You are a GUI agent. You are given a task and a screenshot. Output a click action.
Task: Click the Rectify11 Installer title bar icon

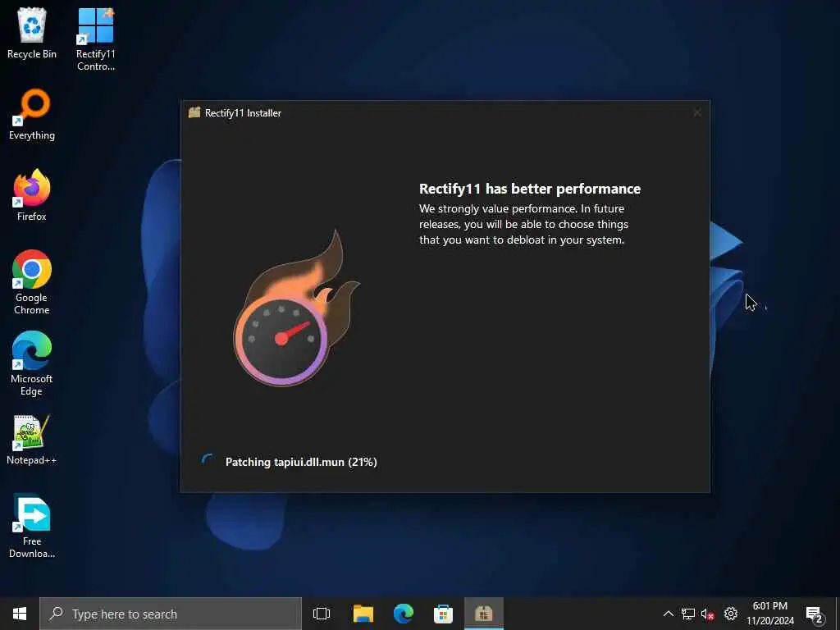(194, 112)
